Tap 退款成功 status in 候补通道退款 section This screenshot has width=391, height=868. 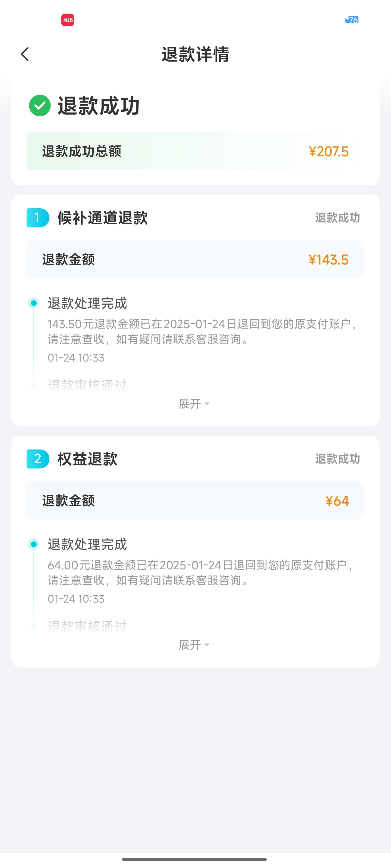point(337,218)
